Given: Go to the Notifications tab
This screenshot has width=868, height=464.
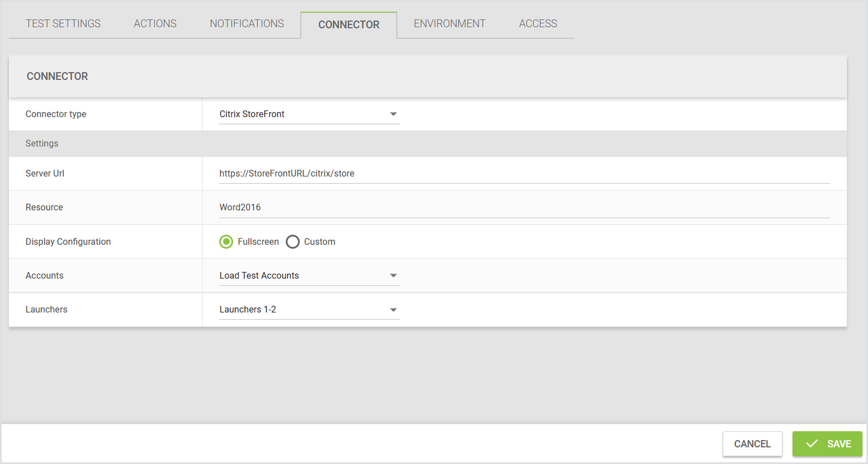Looking at the screenshot, I should pyautogui.click(x=247, y=24).
